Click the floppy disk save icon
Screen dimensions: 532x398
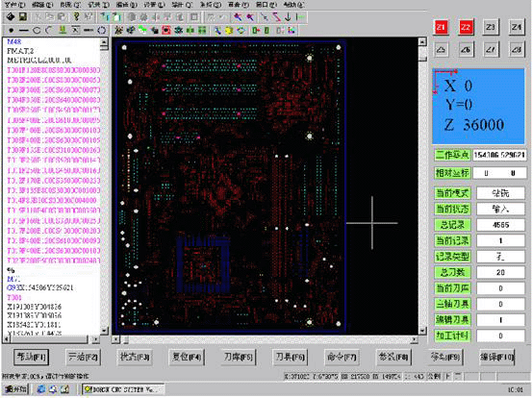(23, 16)
